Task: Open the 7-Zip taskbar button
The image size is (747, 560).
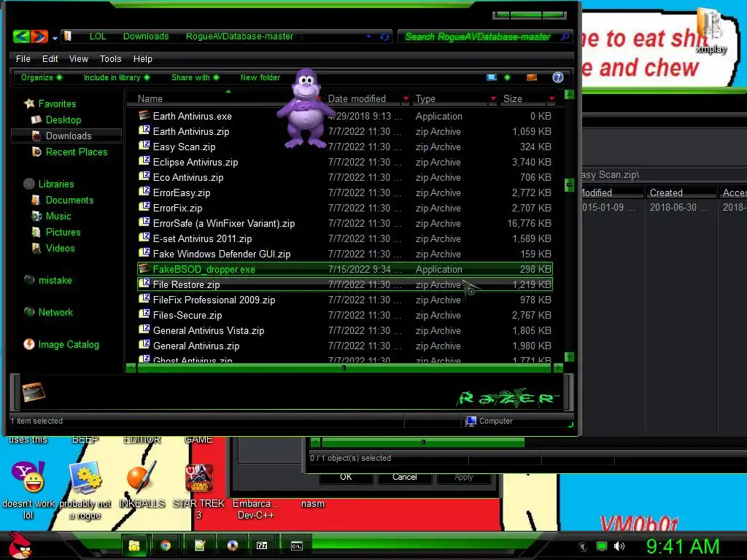Action: coord(262,545)
